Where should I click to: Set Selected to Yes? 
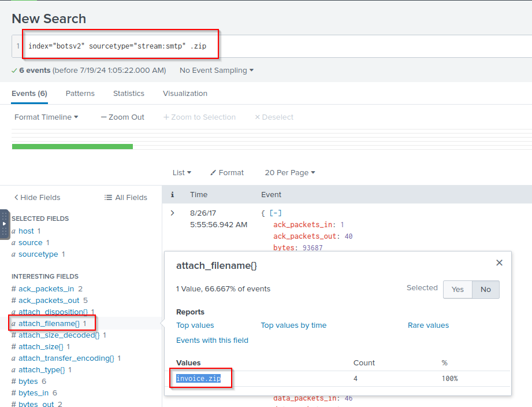[x=457, y=289]
